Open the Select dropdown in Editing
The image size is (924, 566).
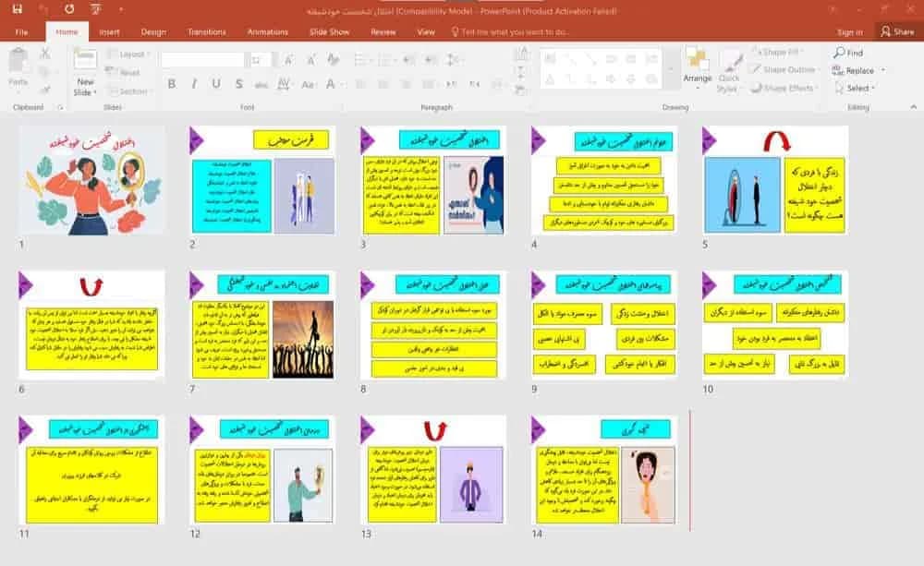[856, 89]
